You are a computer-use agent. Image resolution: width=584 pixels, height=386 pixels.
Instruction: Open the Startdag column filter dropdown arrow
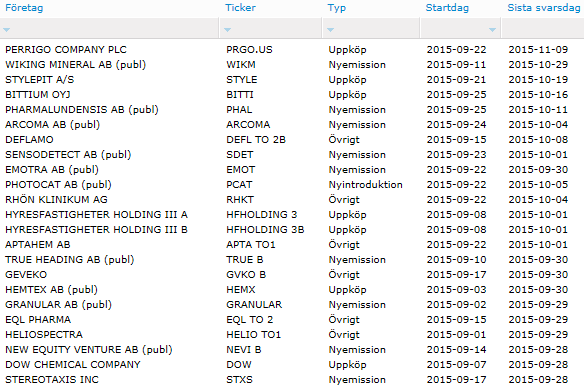pyautogui.click(x=492, y=30)
